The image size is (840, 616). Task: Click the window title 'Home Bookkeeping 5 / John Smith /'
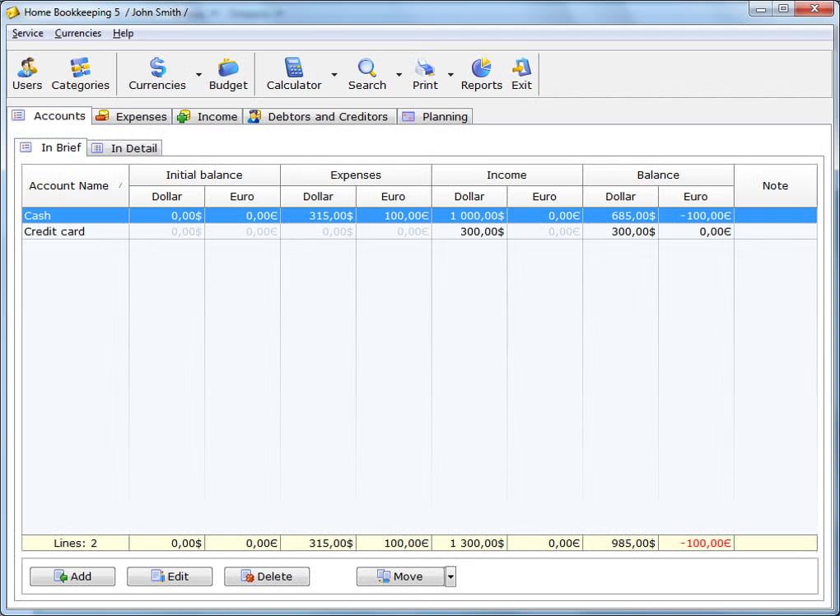pos(105,12)
